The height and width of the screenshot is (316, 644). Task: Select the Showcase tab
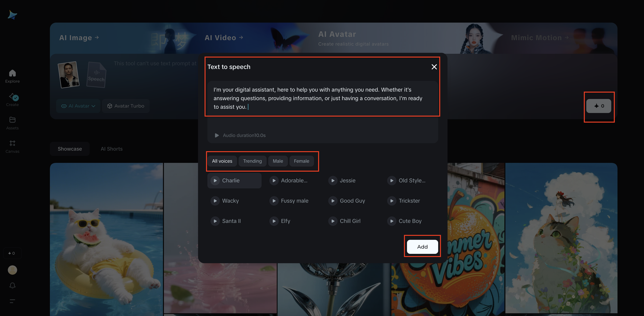70,149
